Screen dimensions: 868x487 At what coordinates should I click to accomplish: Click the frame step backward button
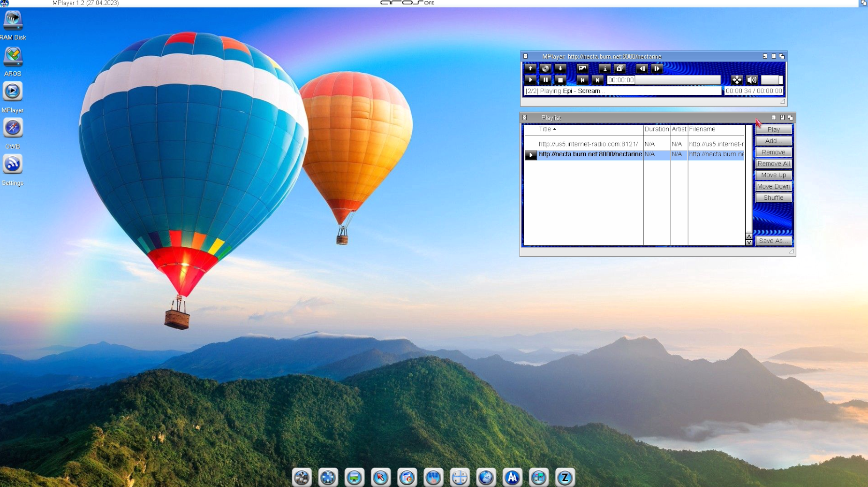pos(642,68)
